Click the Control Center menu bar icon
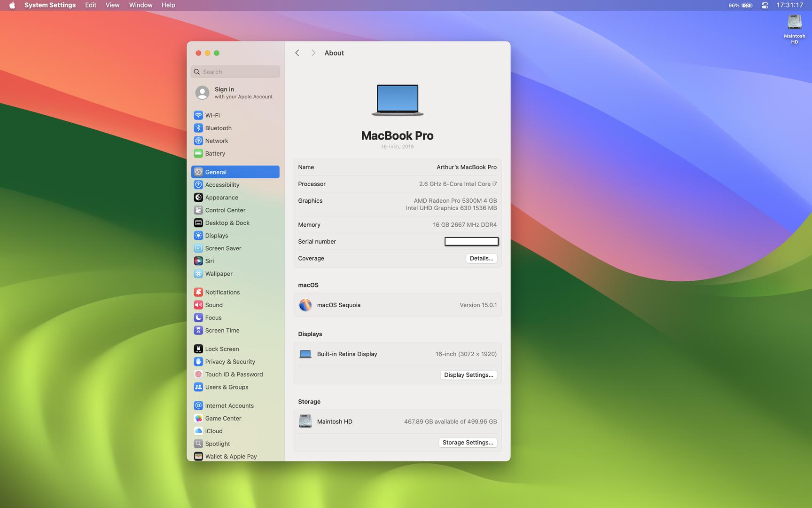The height and width of the screenshot is (508, 812). 765,6
